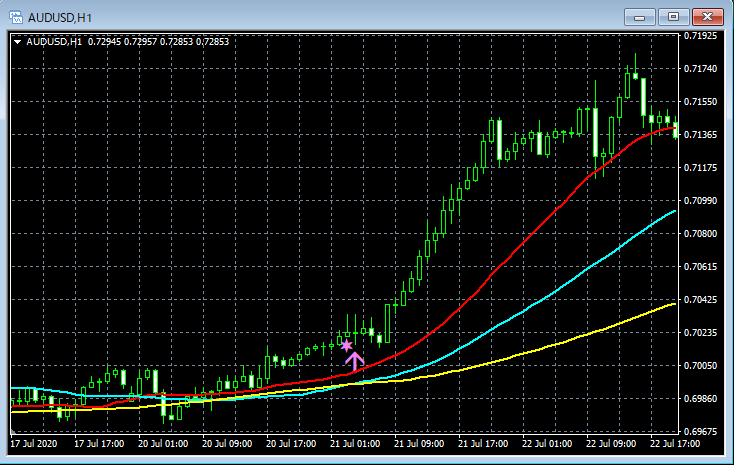Click the 22 Jul 17:00 time label
The width and height of the screenshot is (734, 465).
pos(675,443)
